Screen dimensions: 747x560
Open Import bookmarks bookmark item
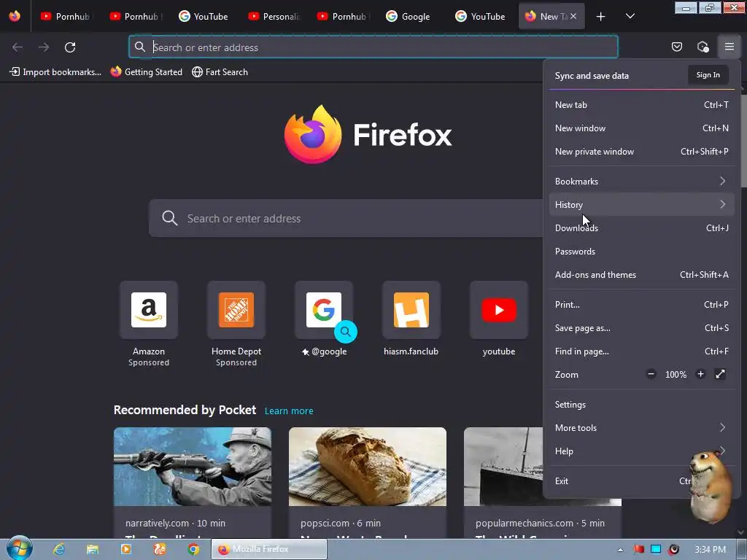[x=55, y=72]
